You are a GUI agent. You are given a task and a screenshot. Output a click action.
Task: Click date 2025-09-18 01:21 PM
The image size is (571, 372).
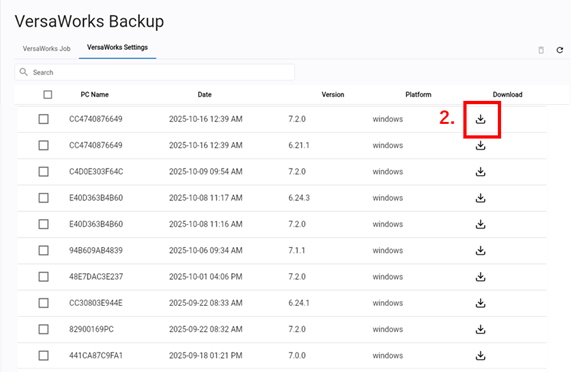[206, 355]
